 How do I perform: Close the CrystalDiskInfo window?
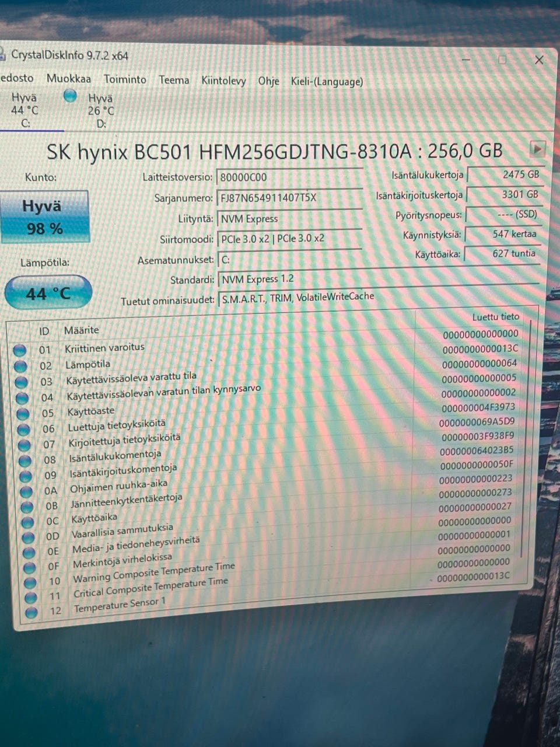539,60
